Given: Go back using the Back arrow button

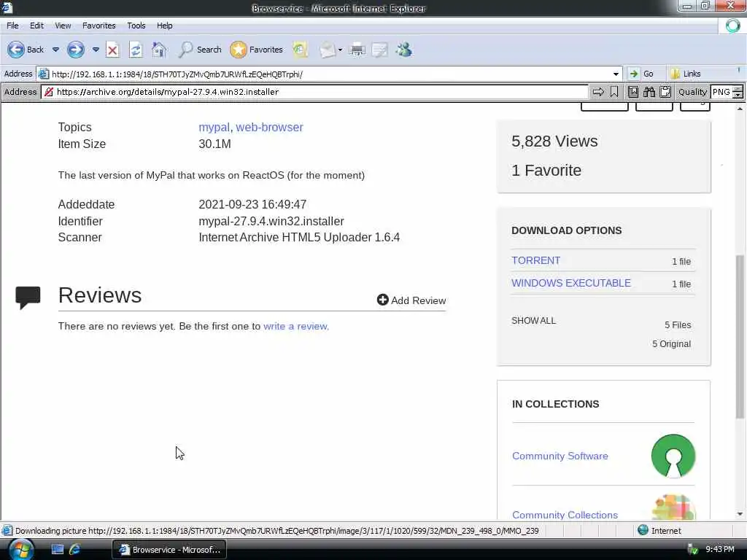Looking at the screenshot, I should 16,50.
